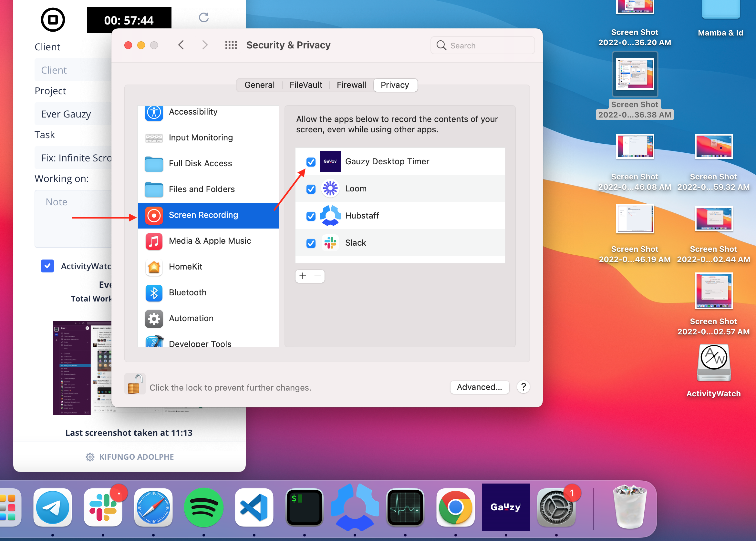756x541 pixels.
Task: Open Visual Studio Code from the Dock
Action: pos(254,508)
